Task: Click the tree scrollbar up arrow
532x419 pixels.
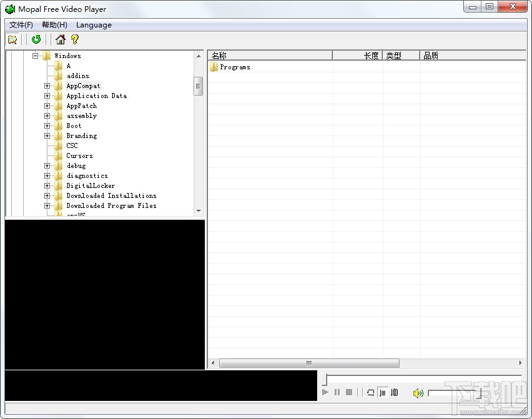Action: click(199, 56)
